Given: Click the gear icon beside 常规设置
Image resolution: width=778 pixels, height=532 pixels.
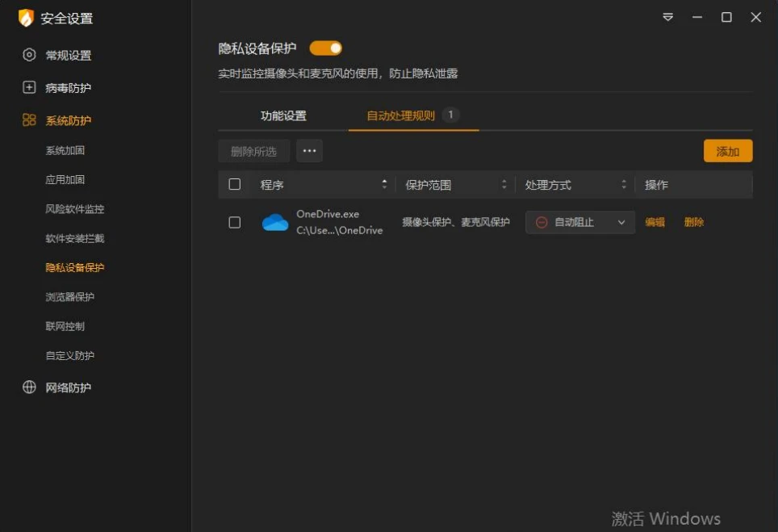Looking at the screenshot, I should click(x=29, y=55).
